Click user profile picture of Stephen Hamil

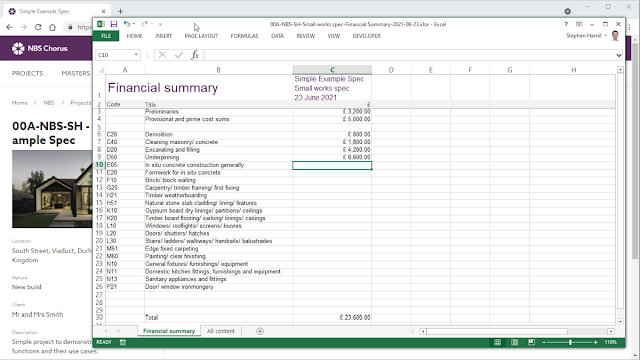tap(615, 36)
